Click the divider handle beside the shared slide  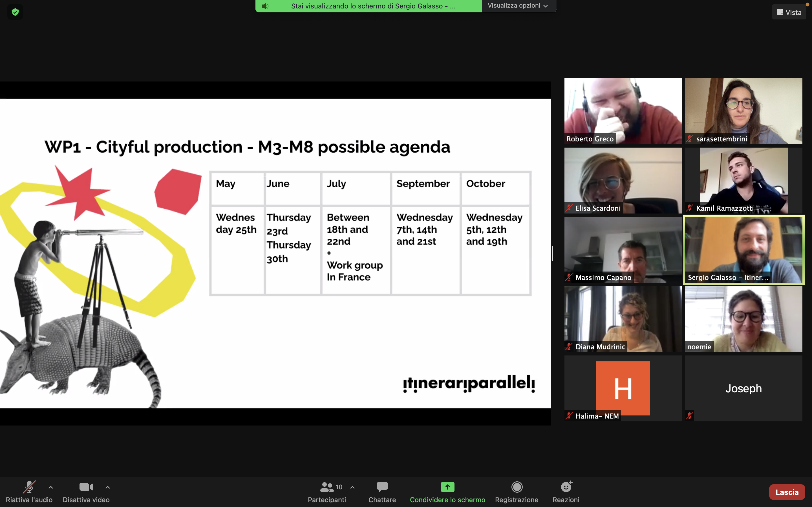[553, 253]
